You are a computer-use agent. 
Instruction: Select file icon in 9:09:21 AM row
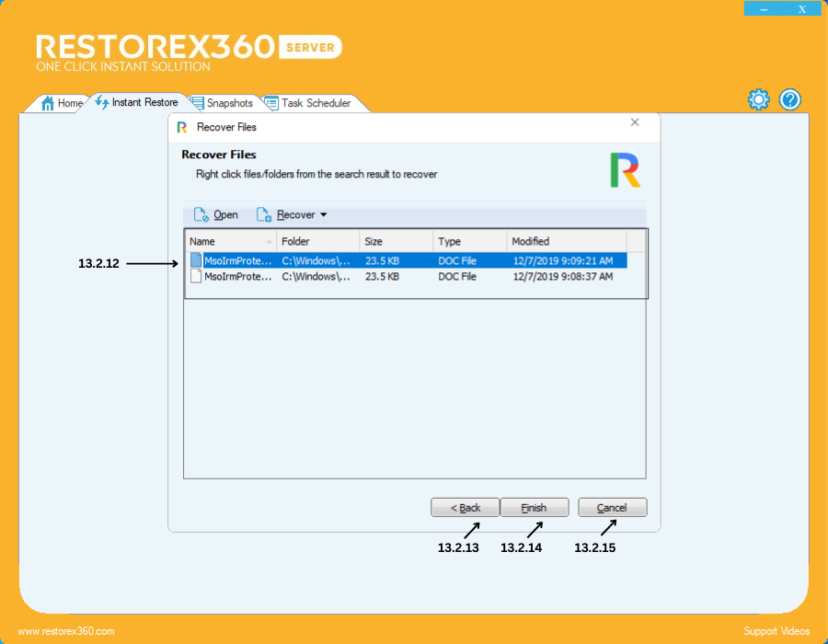click(x=196, y=260)
